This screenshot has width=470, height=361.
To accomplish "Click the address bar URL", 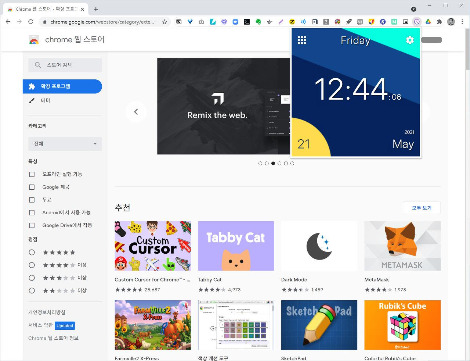I will coord(103,22).
